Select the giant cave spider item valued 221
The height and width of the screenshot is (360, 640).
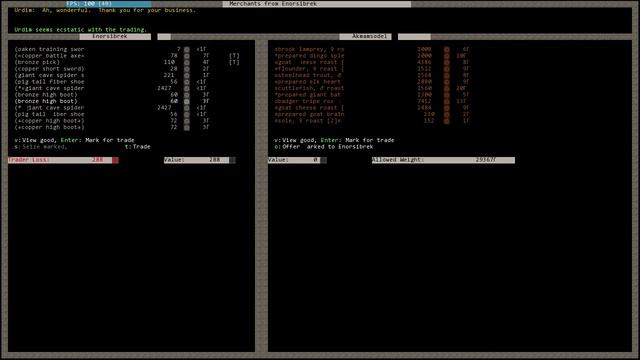49,76
